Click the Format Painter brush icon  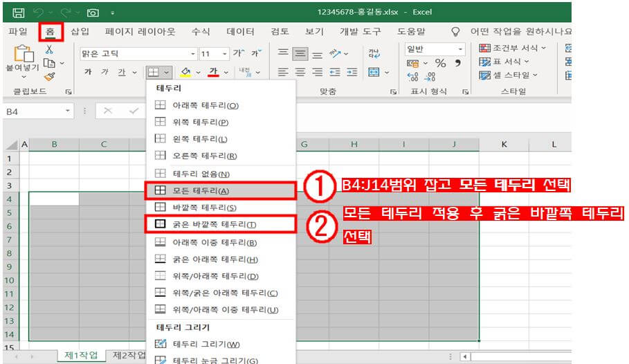(49, 76)
